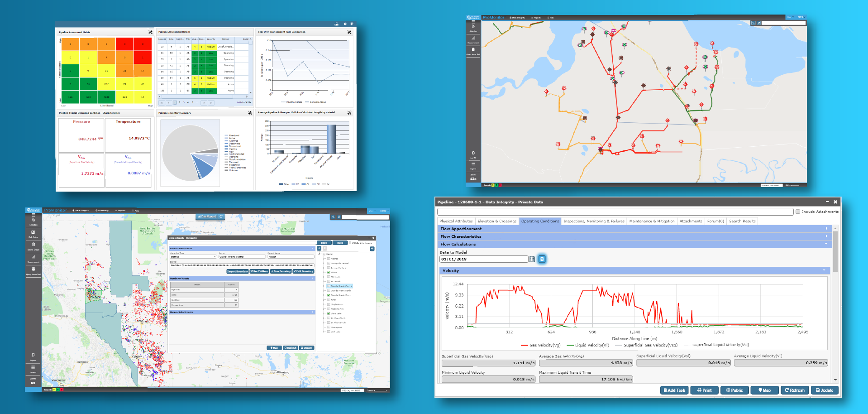868x414 pixels.
Task: Go to first page in assessment details pager
Action: coord(162,103)
